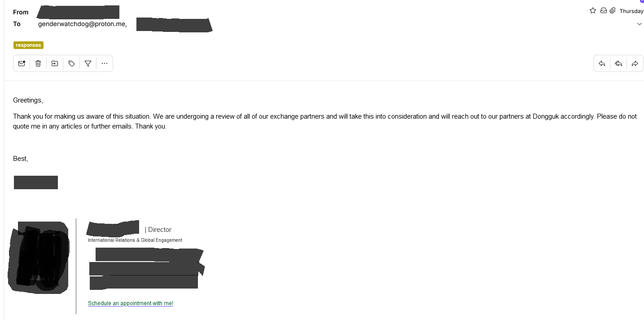Click the attachment paperclip icon
The width and height of the screenshot is (644, 320).
pyautogui.click(x=613, y=10)
